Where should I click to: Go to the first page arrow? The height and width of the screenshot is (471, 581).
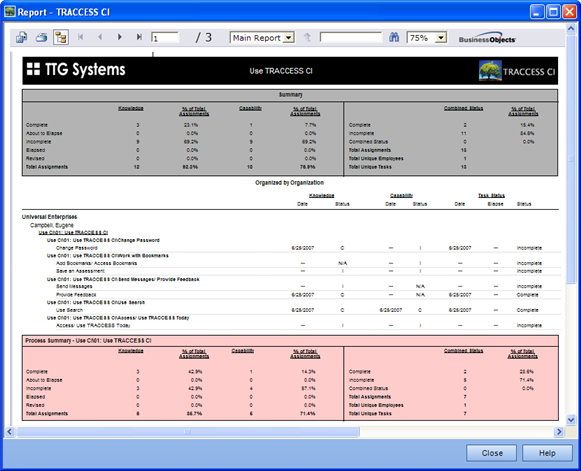[x=80, y=37]
